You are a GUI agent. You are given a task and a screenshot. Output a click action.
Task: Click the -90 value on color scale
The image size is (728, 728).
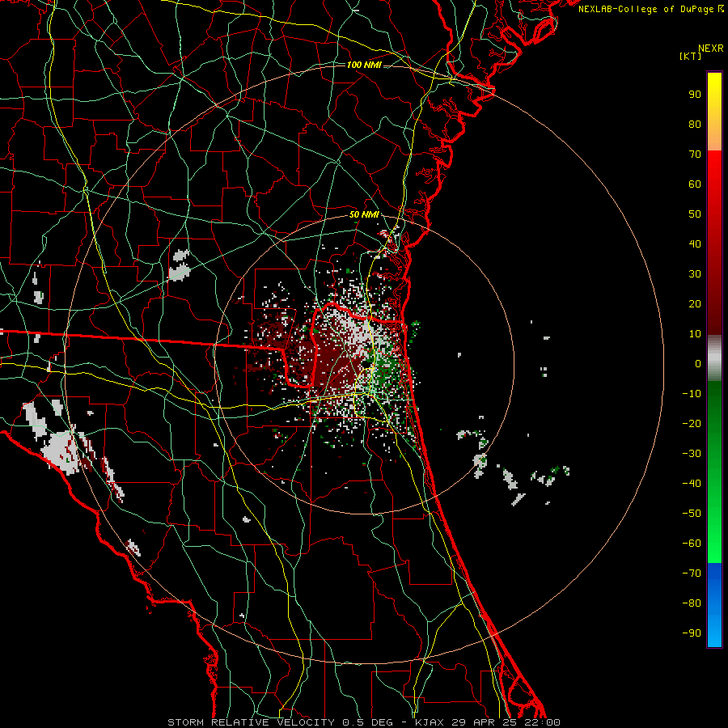tap(692, 633)
